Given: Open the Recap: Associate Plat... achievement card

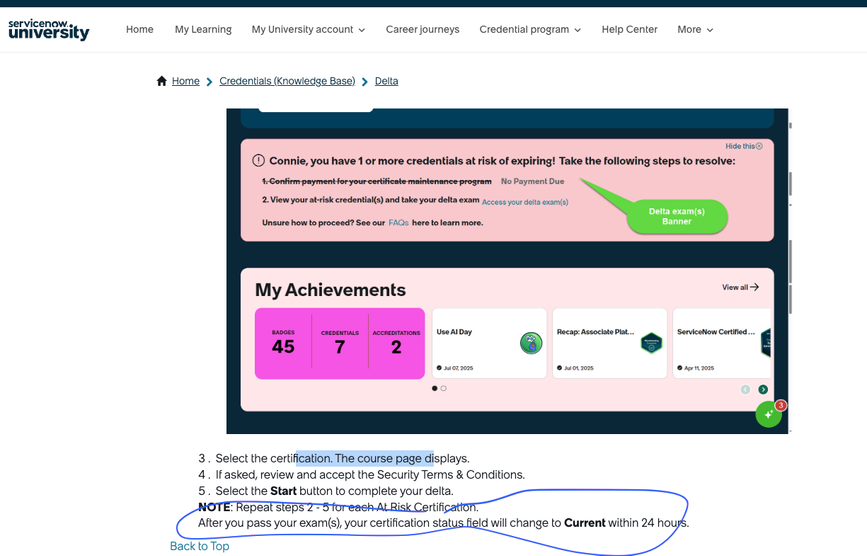Looking at the screenshot, I should (610, 343).
